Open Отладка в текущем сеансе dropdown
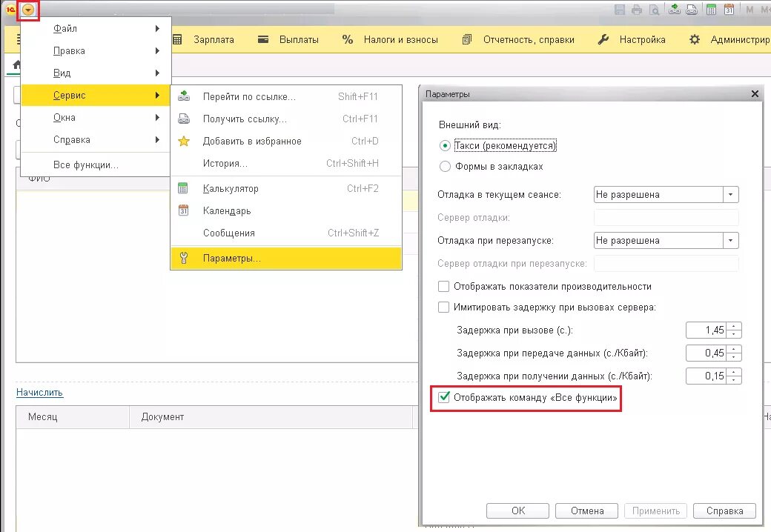 (731, 195)
